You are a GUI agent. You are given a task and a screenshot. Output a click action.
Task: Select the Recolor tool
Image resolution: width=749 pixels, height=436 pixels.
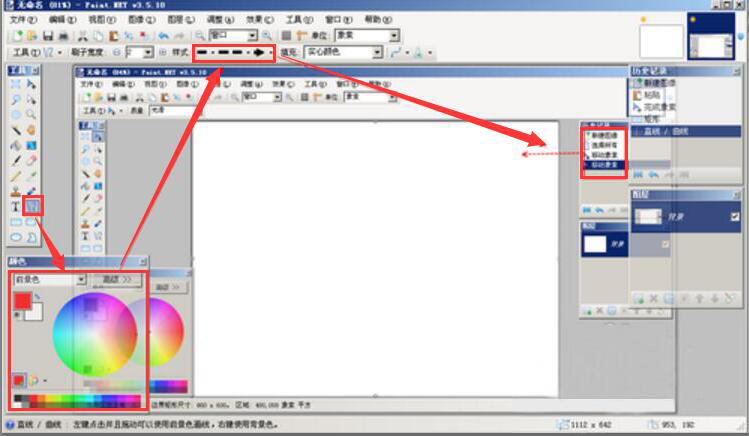point(31,191)
